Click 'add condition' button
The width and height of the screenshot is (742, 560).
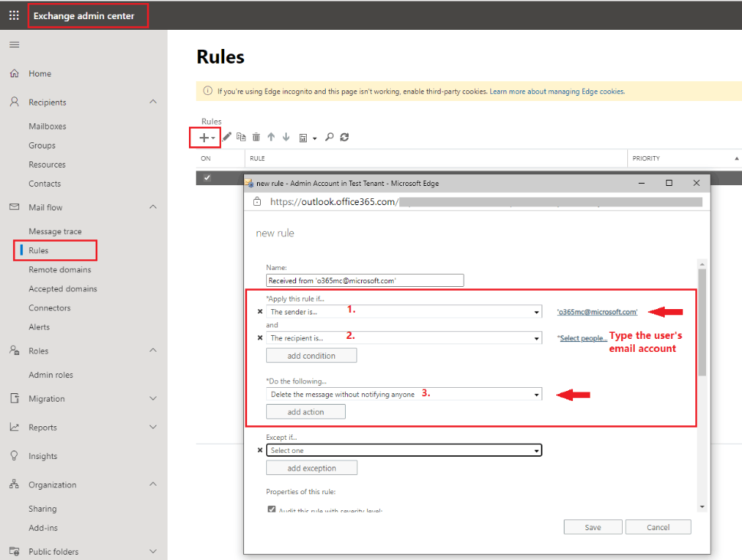click(x=311, y=356)
